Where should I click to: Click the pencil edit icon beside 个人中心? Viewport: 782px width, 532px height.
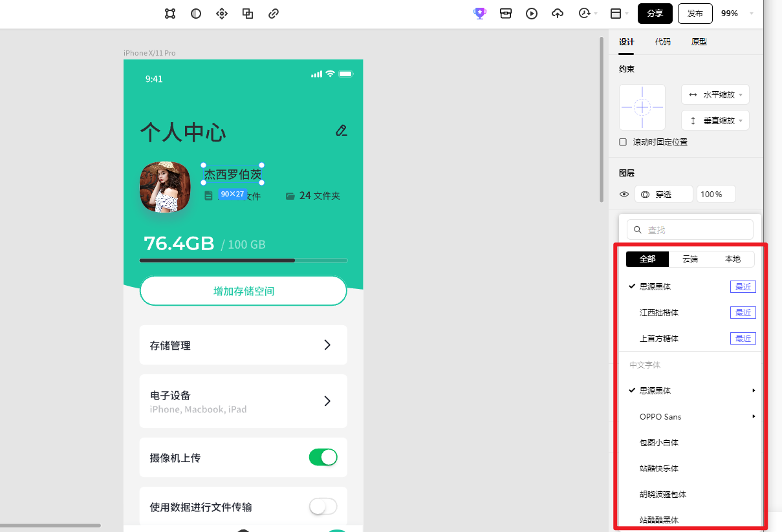coord(342,131)
